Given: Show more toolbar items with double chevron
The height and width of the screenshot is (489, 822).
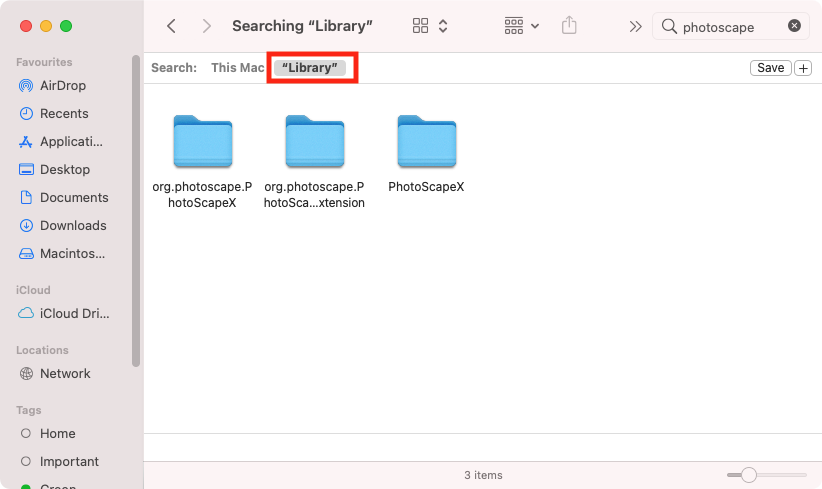Looking at the screenshot, I should click(635, 26).
